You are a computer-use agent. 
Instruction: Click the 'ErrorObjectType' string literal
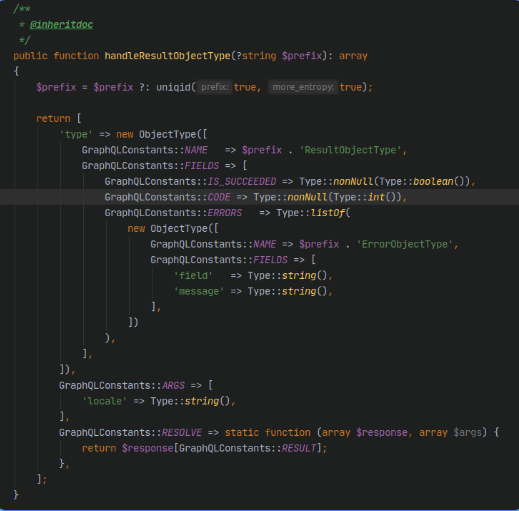(405, 244)
